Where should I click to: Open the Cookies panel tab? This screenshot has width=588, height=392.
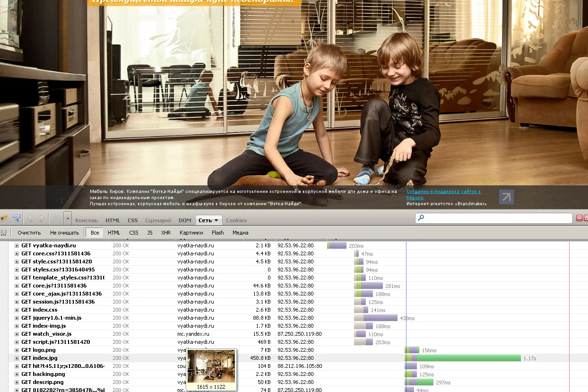236,220
